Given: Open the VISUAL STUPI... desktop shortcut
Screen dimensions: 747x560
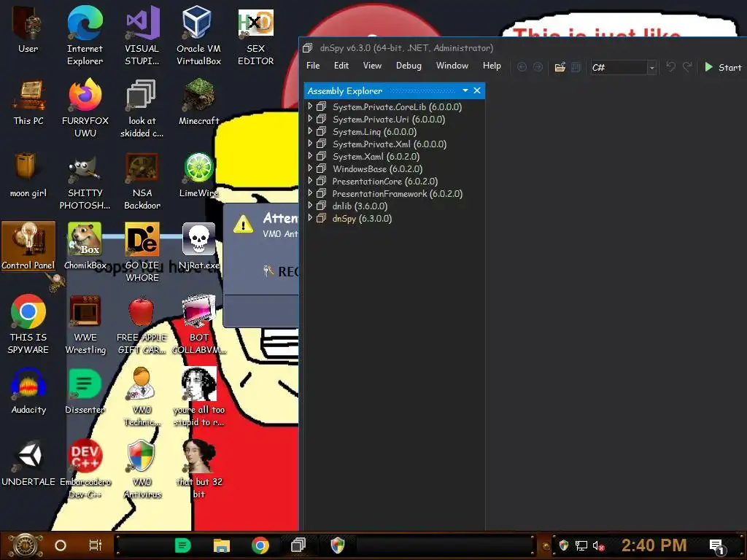Looking at the screenshot, I should coord(142,36).
